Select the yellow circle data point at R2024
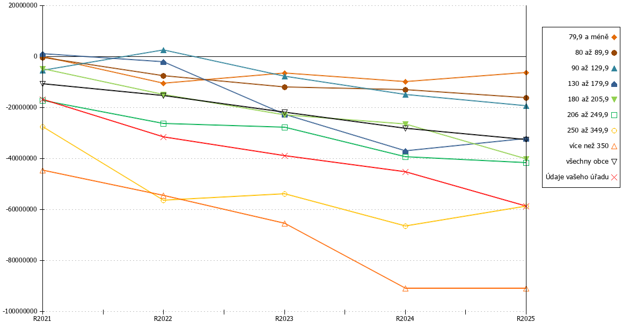Image resolution: width=644 pixels, height=322 pixels. pos(405,226)
